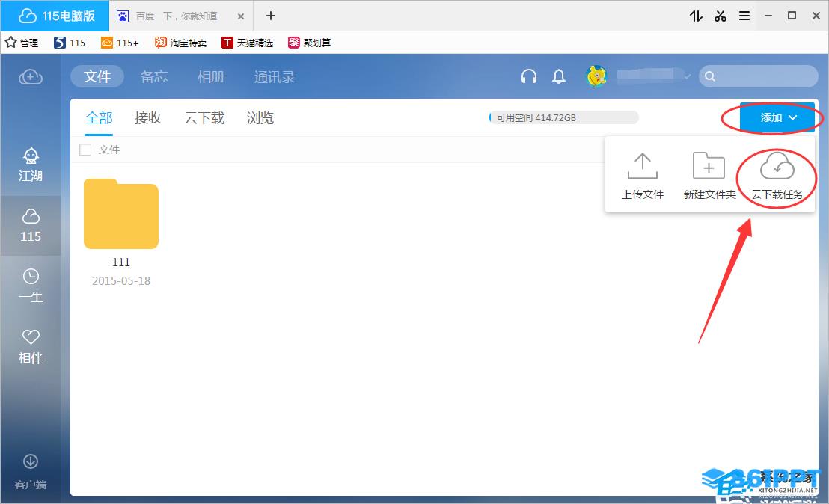Click the folder date 2015-05-18
The height and width of the screenshot is (504, 829).
click(x=121, y=281)
